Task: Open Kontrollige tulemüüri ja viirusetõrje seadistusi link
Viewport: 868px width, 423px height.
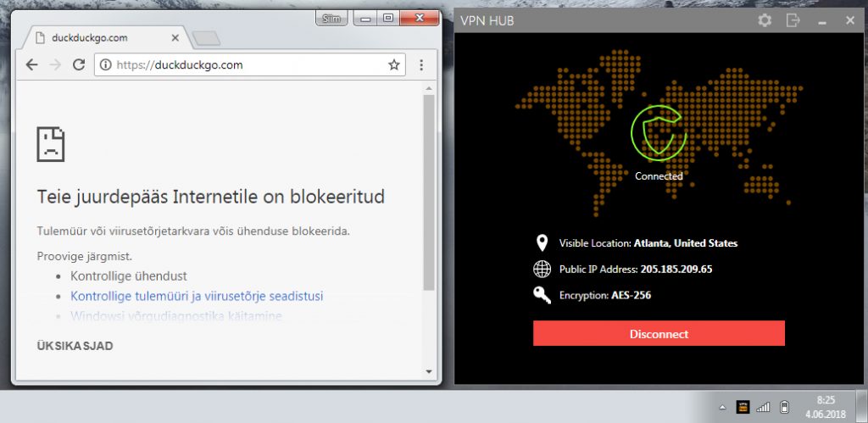Action: 197,296
